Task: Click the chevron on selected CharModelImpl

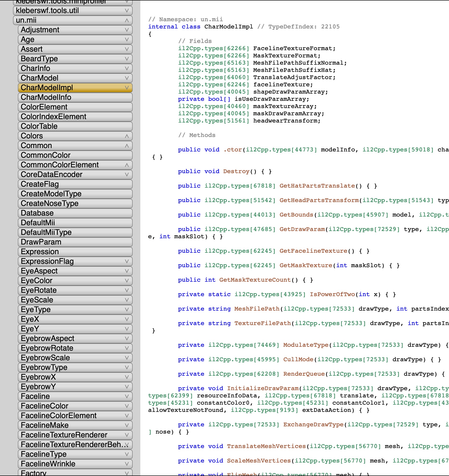Action: pyautogui.click(x=127, y=88)
